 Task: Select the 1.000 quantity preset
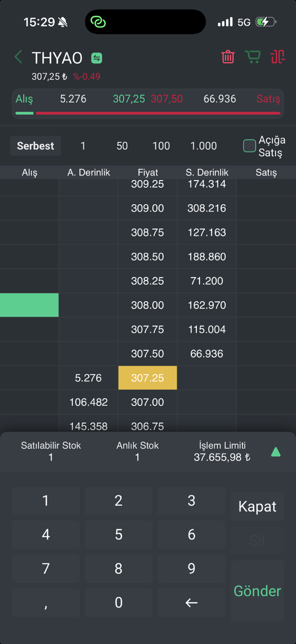[x=204, y=146]
